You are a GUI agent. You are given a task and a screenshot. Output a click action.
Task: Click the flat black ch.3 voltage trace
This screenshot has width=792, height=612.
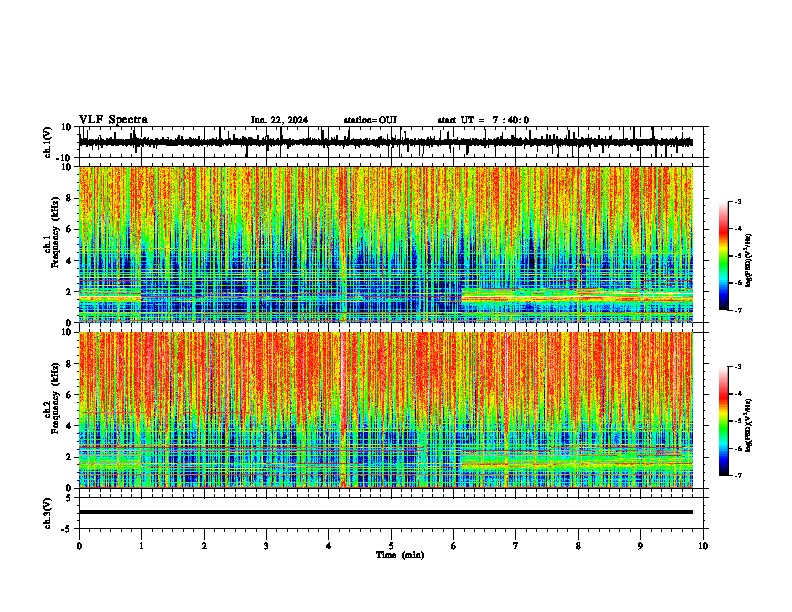coord(386,512)
